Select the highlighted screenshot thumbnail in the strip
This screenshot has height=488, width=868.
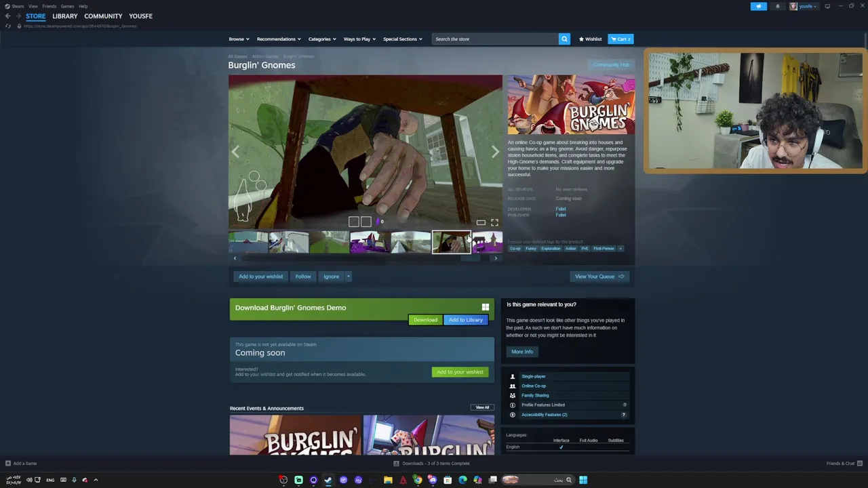(452, 242)
